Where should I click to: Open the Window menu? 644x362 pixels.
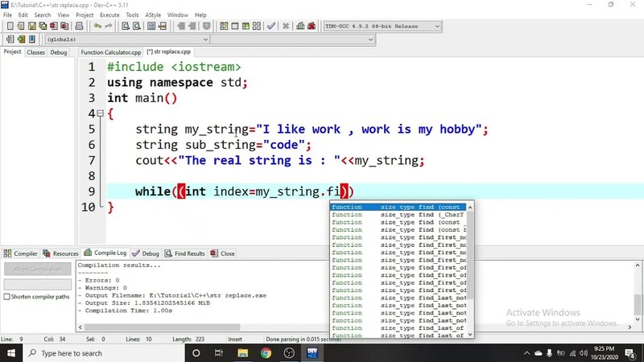point(177,14)
